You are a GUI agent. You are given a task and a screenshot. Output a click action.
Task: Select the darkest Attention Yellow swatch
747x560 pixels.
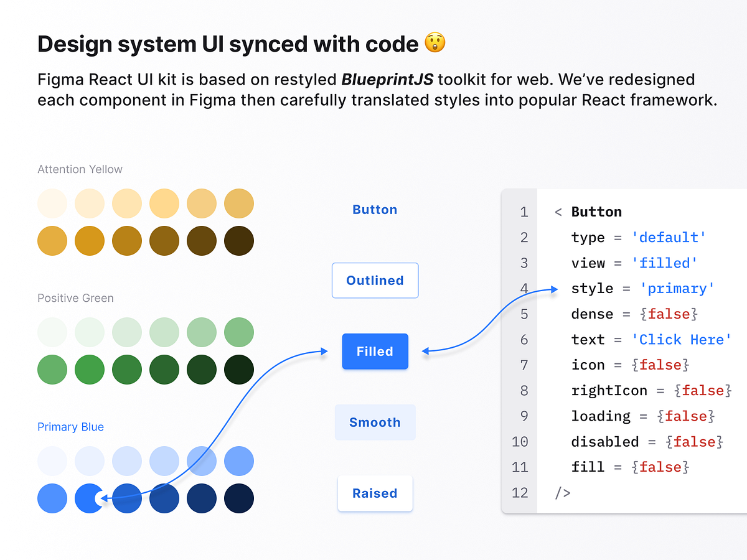point(238,240)
